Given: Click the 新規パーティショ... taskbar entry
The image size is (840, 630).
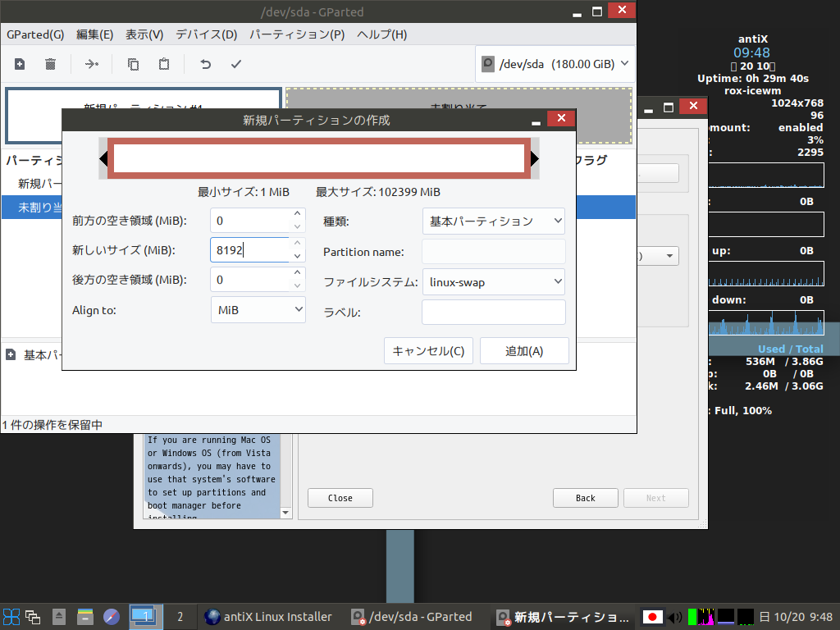Looking at the screenshot, I should click(x=563, y=617).
